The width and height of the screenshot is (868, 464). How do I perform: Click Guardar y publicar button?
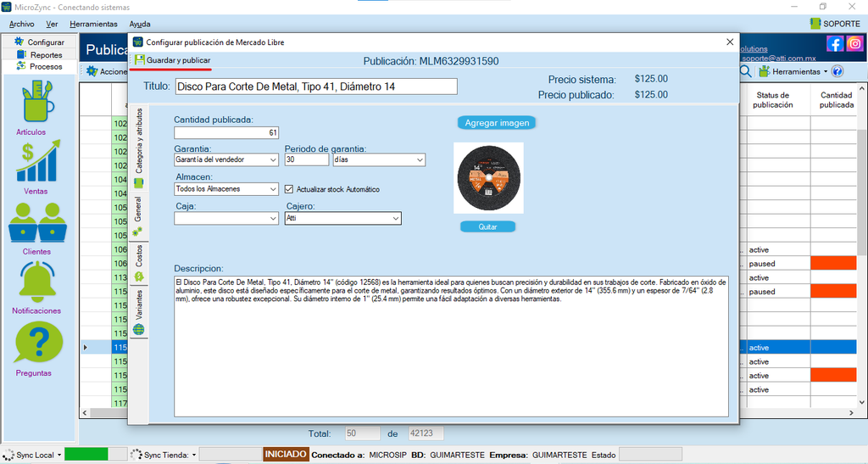[x=172, y=59]
